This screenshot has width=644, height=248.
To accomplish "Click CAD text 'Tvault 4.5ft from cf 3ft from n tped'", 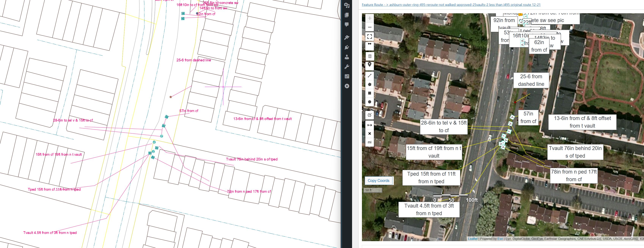I will click(x=50, y=233).
